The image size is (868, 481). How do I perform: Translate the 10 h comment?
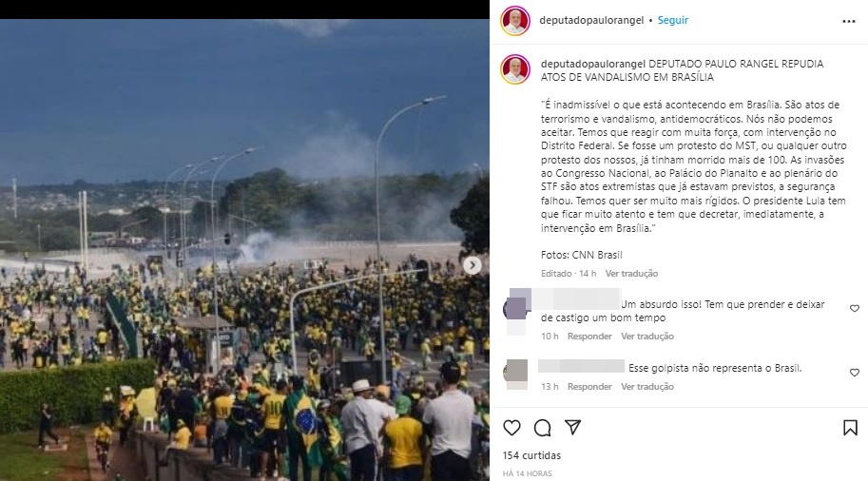(647, 336)
